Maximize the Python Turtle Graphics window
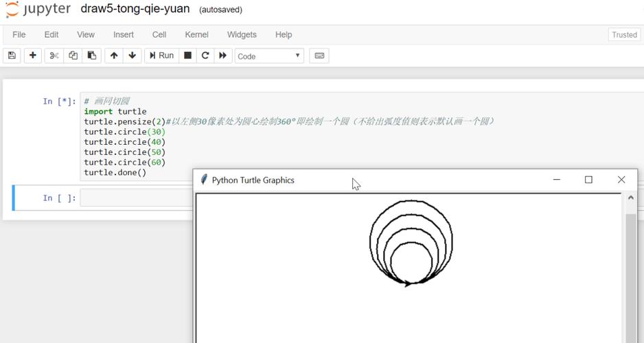 [588, 180]
